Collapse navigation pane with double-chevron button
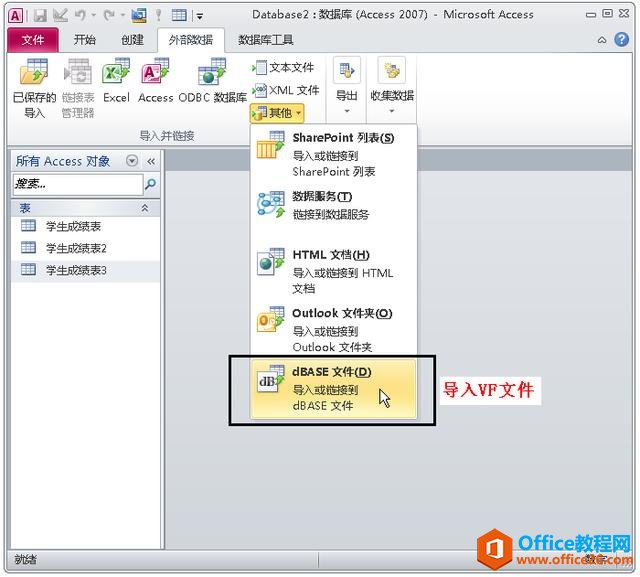 (x=151, y=161)
